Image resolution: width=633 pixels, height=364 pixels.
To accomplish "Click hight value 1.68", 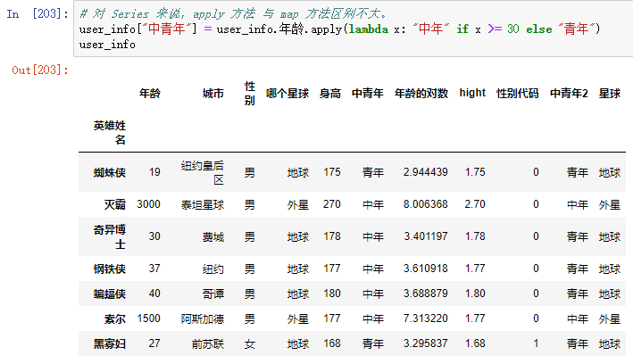I will click(475, 343).
